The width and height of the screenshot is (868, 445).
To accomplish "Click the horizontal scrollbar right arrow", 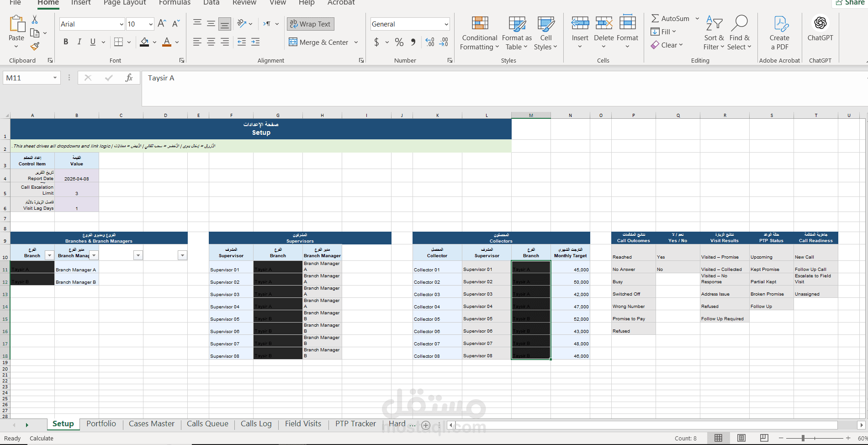I will 862,425.
